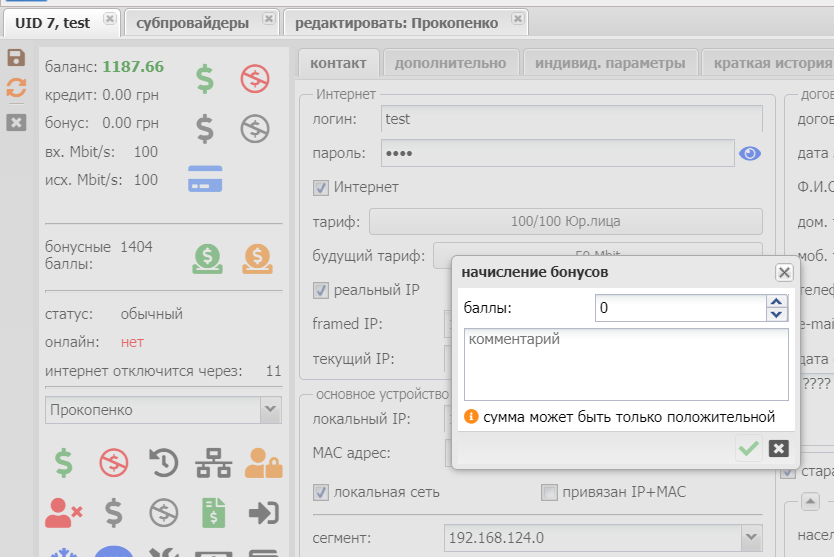Click the network topology icon
The width and height of the screenshot is (834, 557).
pos(212,462)
